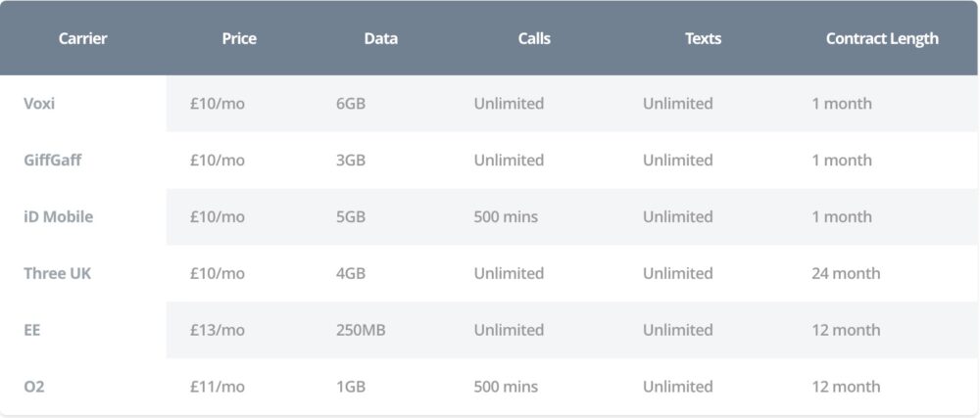Viewport: 980px width, 418px height.
Task: Click the Carrier column header
Action: click(x=82, y=39)
